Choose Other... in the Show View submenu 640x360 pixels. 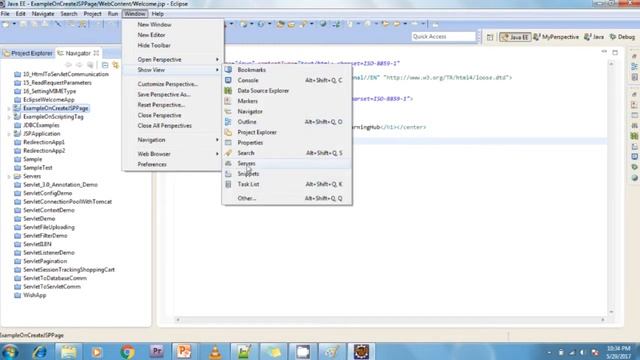pyautogui.click(x=287, y=198)
